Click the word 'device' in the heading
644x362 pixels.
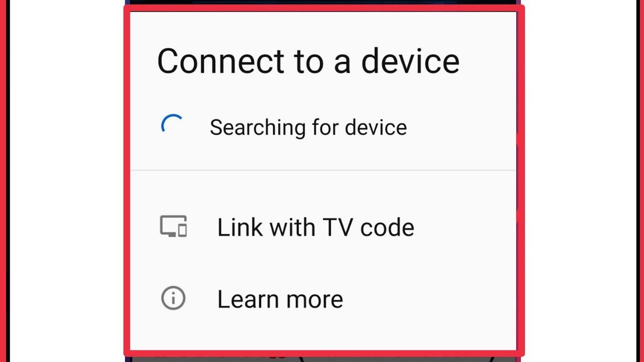tap(410, 61)
